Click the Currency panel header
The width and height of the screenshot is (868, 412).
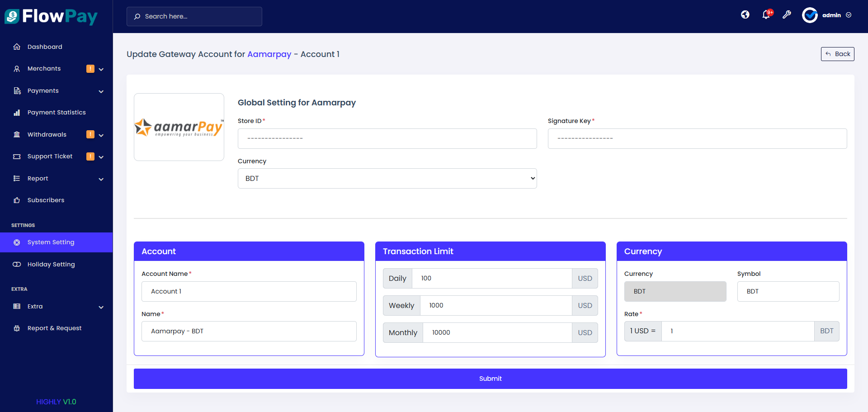coord(732,251)
